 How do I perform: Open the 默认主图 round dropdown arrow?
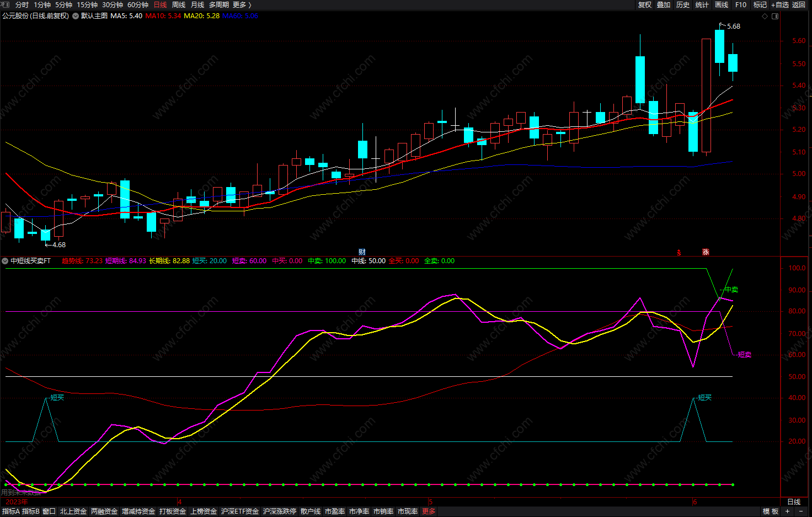[x=76, y=16]
